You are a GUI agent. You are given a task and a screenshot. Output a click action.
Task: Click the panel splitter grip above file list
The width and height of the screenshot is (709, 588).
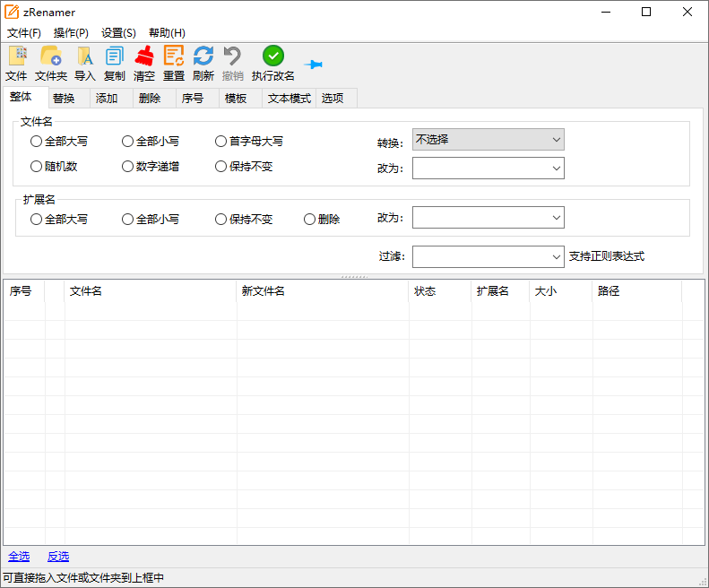355,276
